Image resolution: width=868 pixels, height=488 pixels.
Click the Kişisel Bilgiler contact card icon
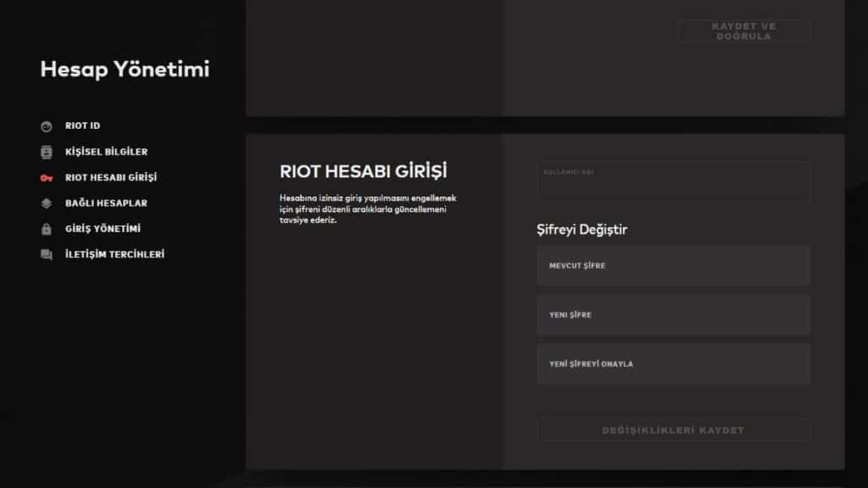coord(47,152)
